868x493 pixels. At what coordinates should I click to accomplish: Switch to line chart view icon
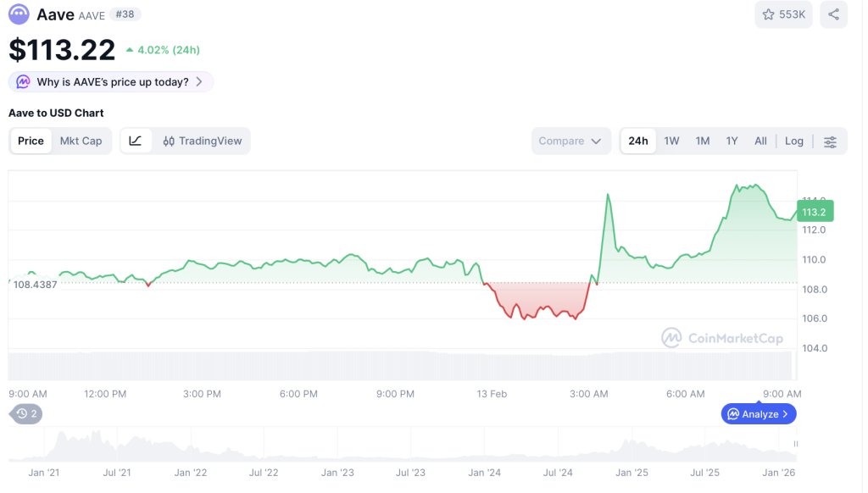pos(136,141)
